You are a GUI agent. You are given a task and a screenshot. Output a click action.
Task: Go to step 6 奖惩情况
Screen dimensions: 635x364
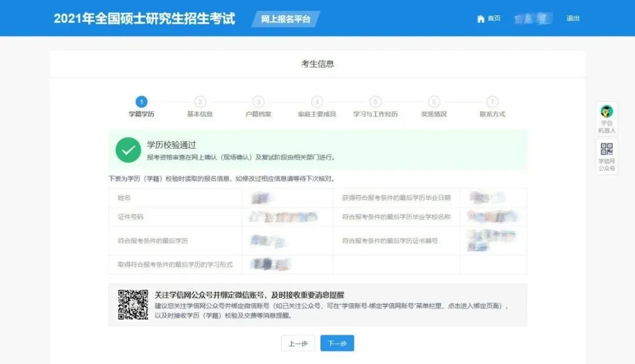tap(434, 102)
